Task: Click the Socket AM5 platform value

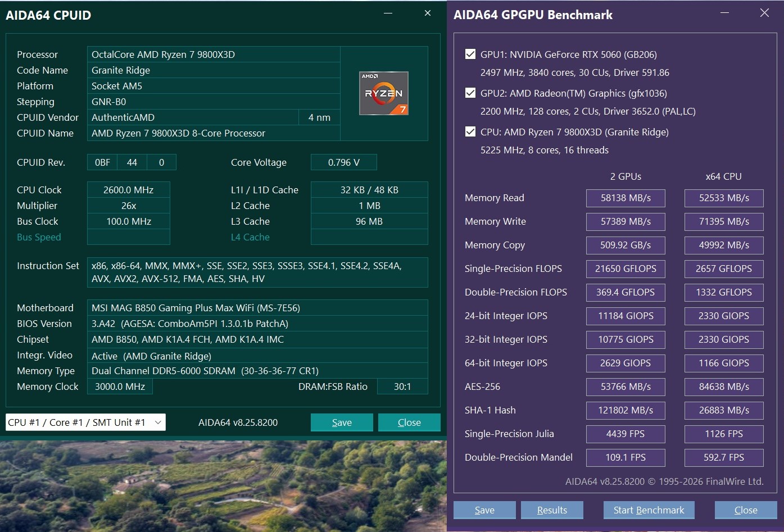Action: click(x=214, y=86)
